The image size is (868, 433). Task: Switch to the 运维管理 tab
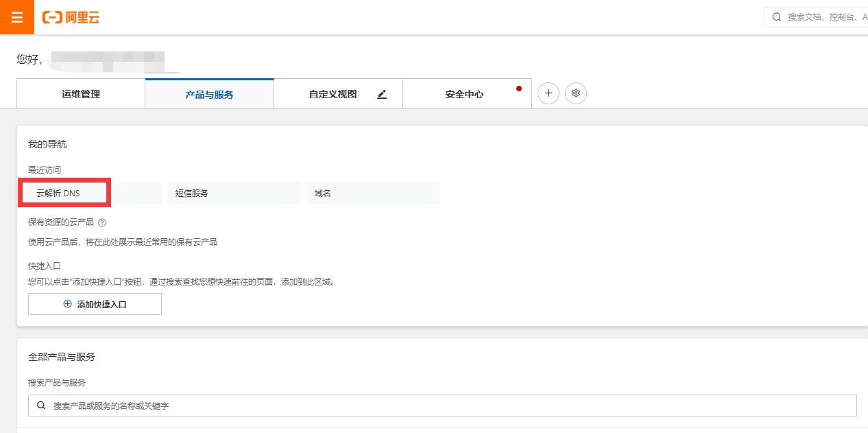(x=81, y=94)
